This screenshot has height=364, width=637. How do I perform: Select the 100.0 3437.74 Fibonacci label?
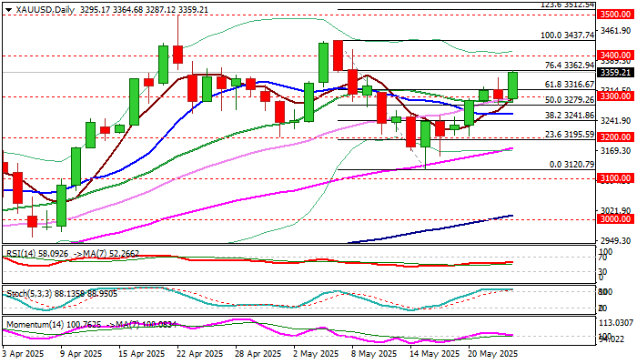click(x=567, y=35)
